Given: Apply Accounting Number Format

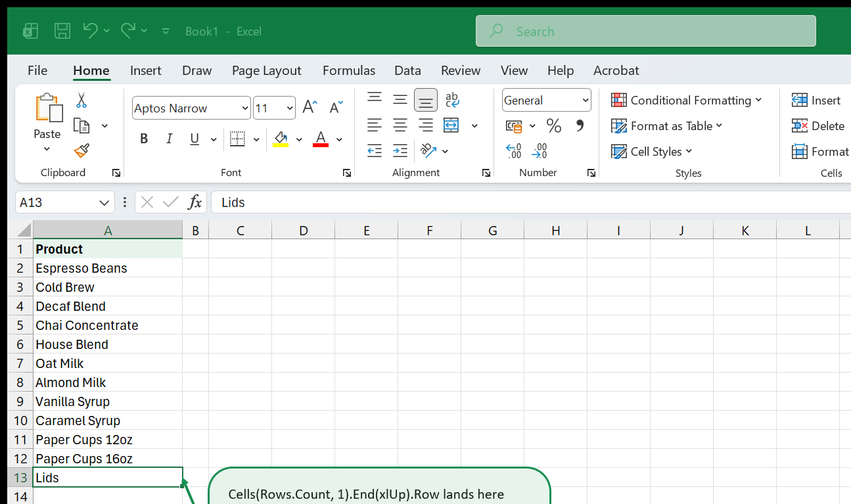Looking at the screenshot, I should pyautogui.click(x=514, y=126).
